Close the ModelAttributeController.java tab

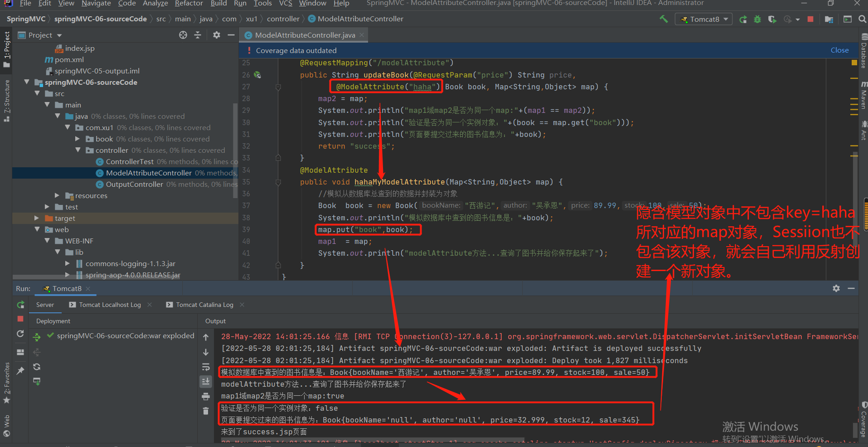(x=362, y=35)
